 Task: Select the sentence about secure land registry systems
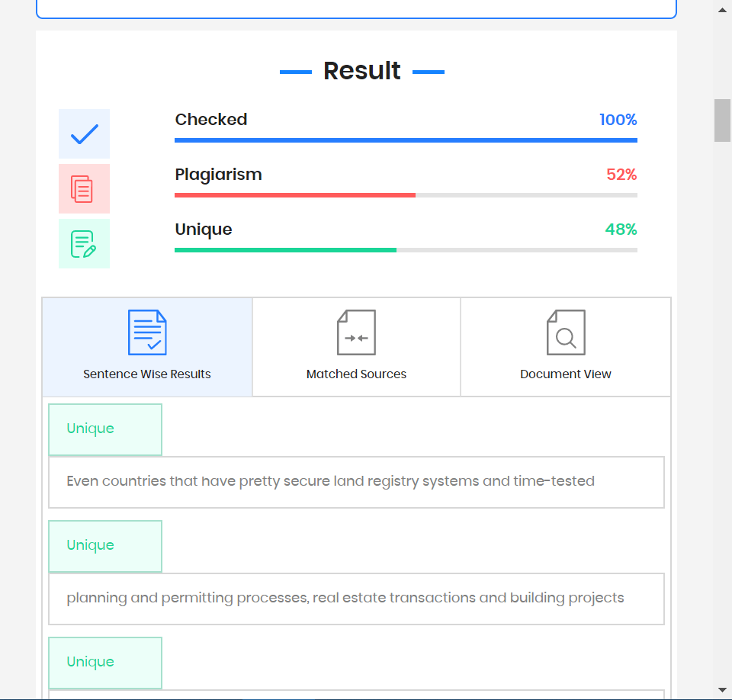click(355, 481)
